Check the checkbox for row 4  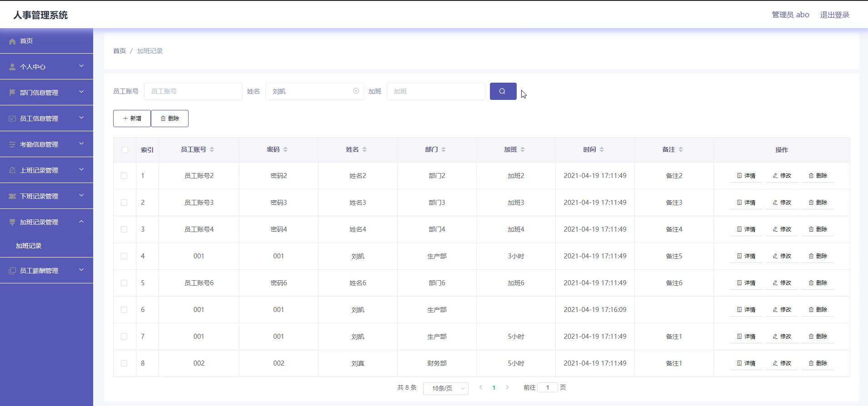pyautogui.click(x=124, y=256)
